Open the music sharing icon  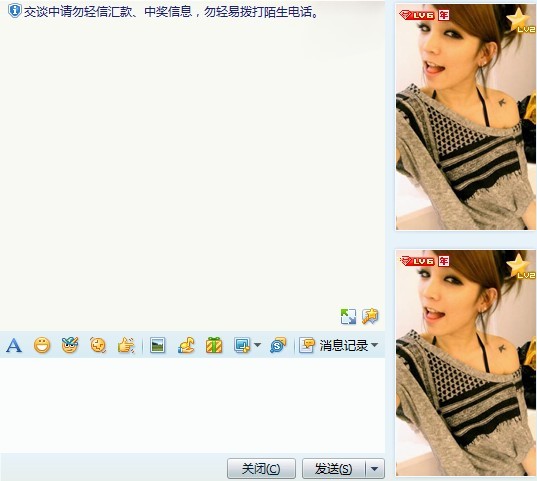[186, 345]
